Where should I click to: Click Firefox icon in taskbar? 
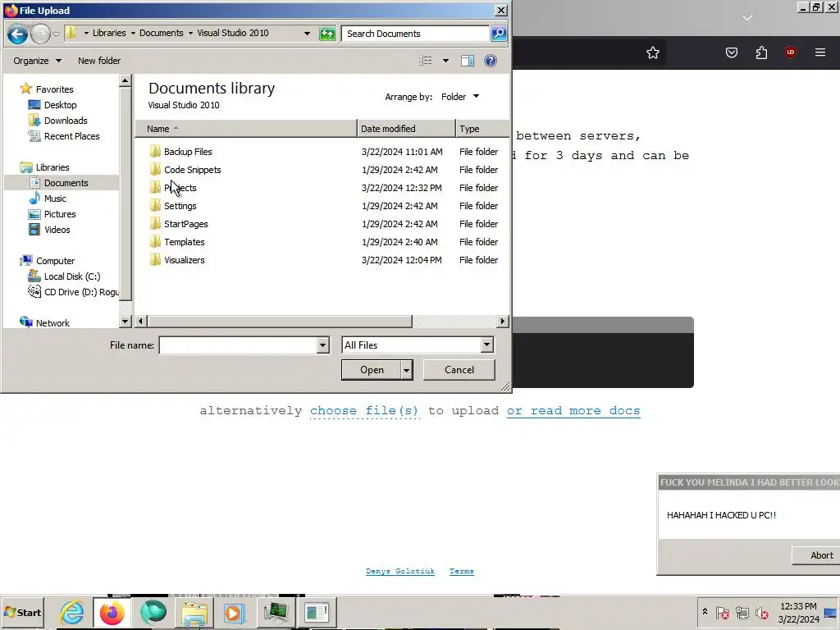point(112,613)
